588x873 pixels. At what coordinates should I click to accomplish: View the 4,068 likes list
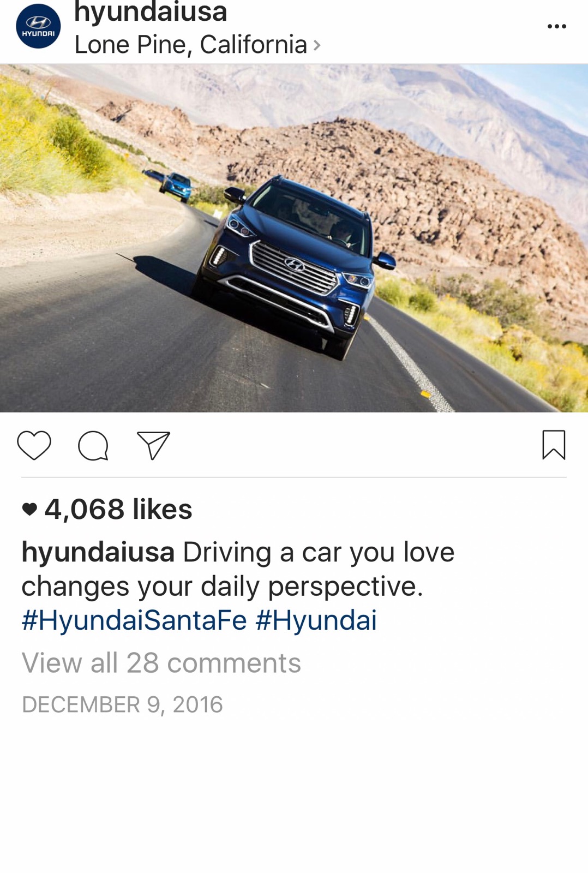coord(118,509)
